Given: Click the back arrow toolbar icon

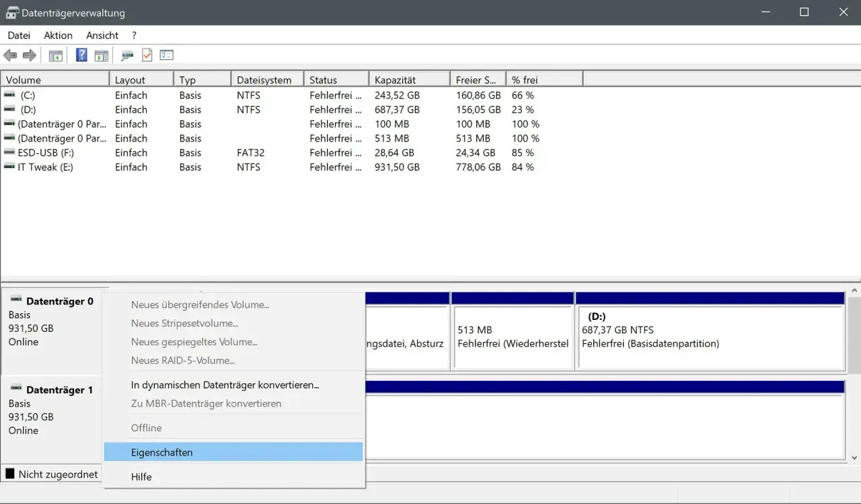Looking at the screenshot, I should 10,56.
